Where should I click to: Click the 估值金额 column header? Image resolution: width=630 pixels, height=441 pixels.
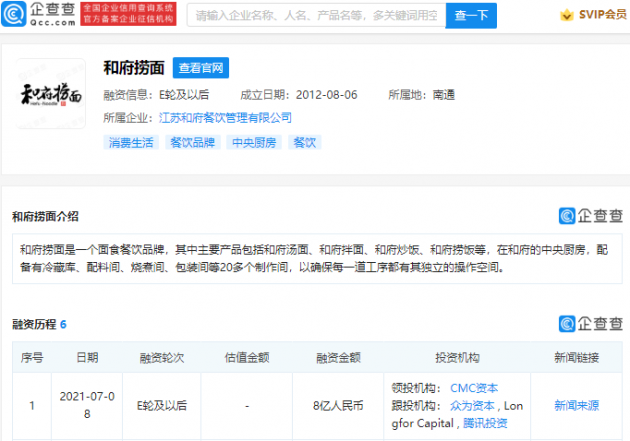coord(247,357)
